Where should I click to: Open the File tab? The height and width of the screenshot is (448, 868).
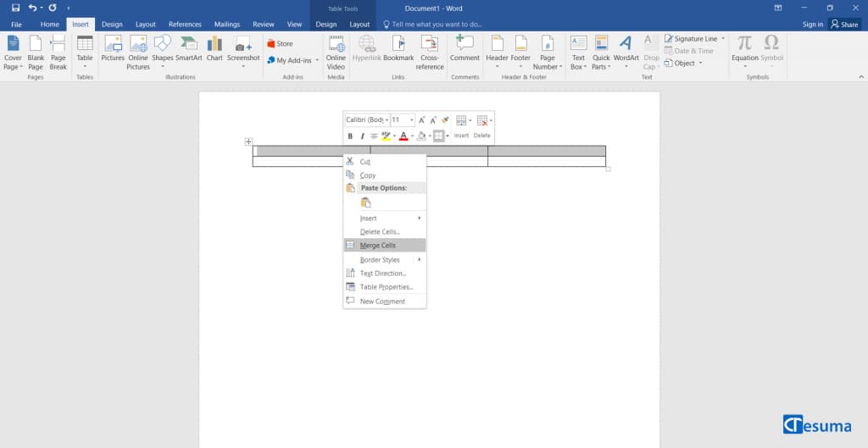coord(17,25)
